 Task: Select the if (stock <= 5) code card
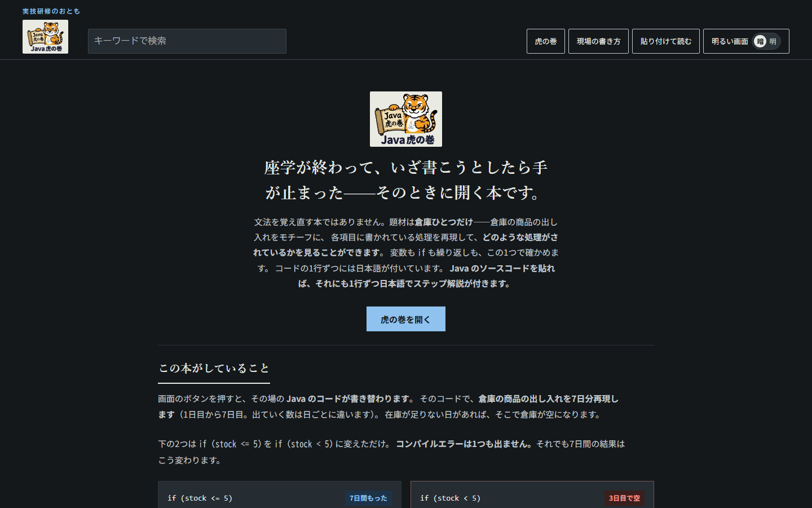pos(280,495)
